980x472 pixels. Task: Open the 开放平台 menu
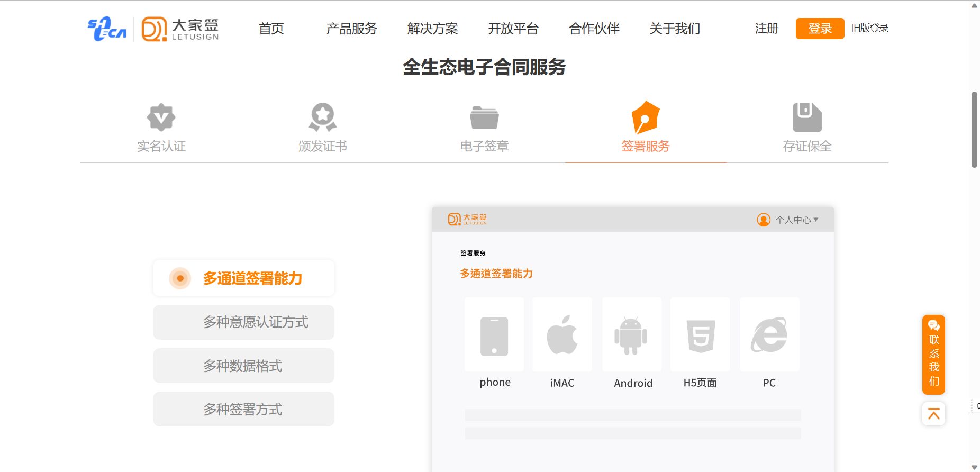pyautogui.click(x=513, y=29)
